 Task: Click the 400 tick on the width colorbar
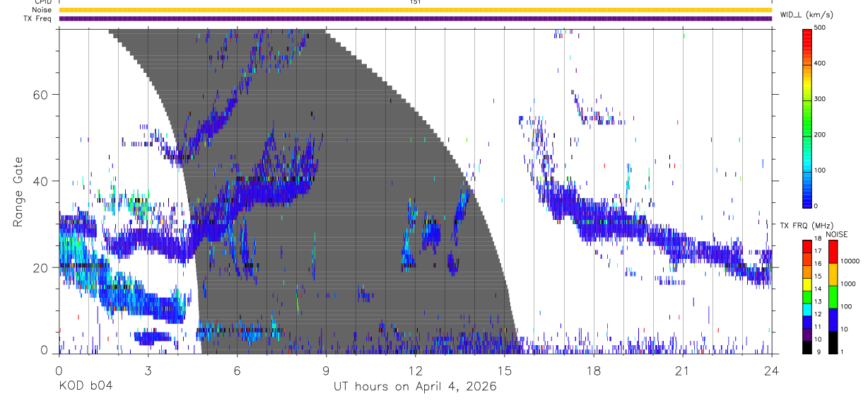(x=821, y=64)
